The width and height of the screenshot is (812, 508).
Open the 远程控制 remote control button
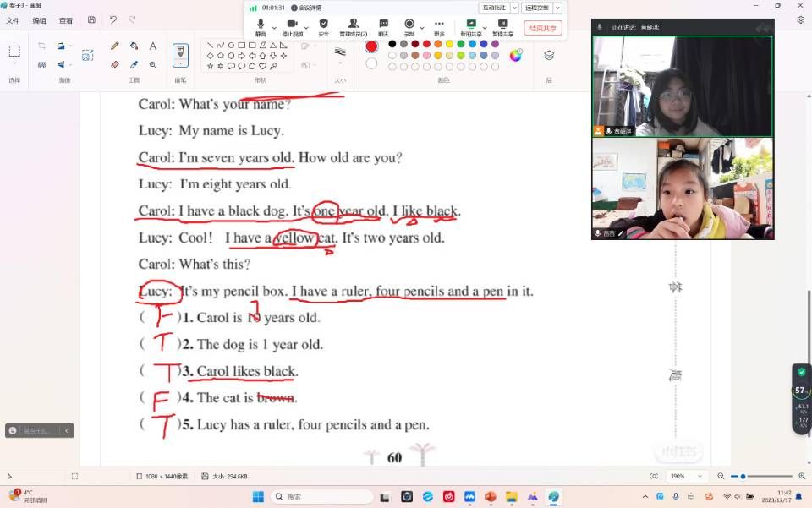click(536, 8)
